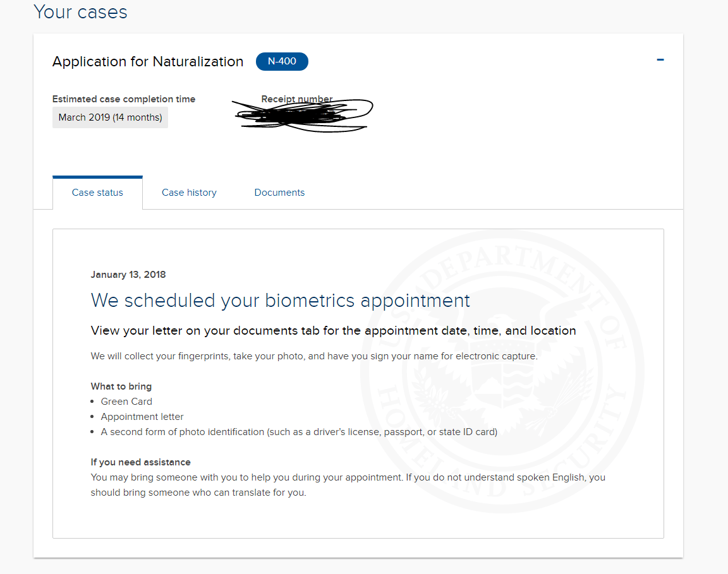Click the View your letter instruction line
The height and width of the screenshot is (574, 728).
334,330
